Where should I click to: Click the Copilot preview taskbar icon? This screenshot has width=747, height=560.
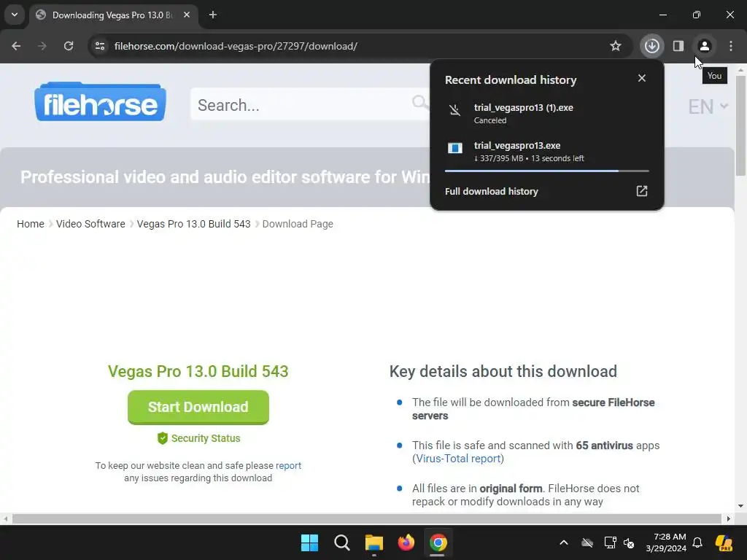click(x=724, y=542)
